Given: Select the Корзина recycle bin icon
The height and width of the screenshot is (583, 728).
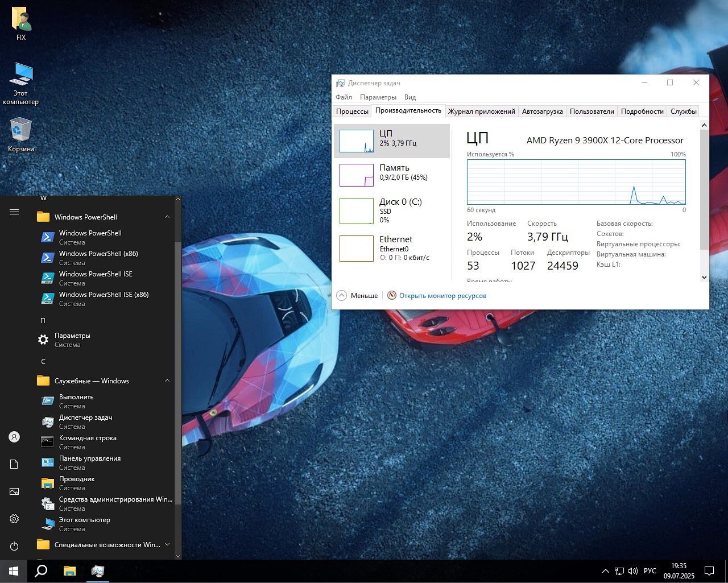Looking at the screenshot, I should [21, 135].
